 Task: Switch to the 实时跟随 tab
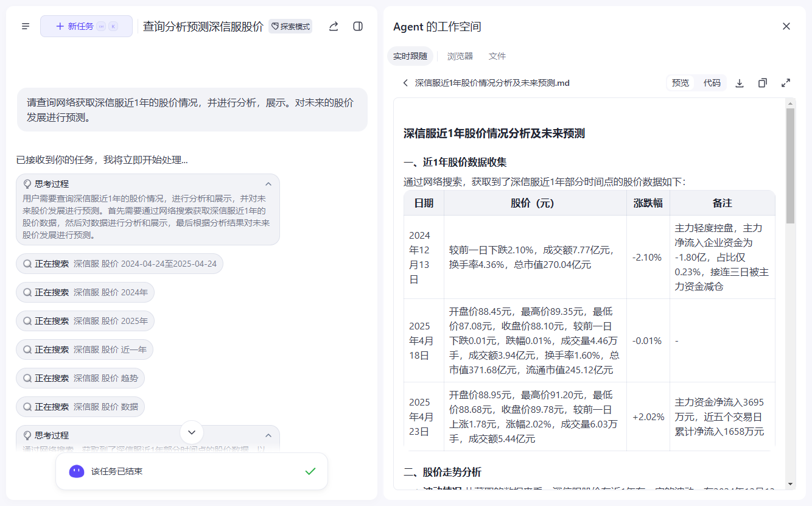pos(410,56)
